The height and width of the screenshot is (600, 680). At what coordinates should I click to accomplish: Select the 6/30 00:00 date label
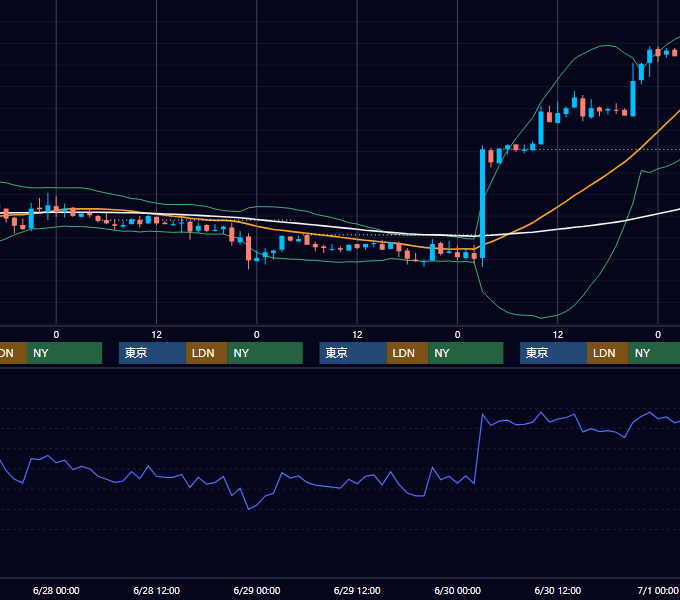(x=458, y=590)
